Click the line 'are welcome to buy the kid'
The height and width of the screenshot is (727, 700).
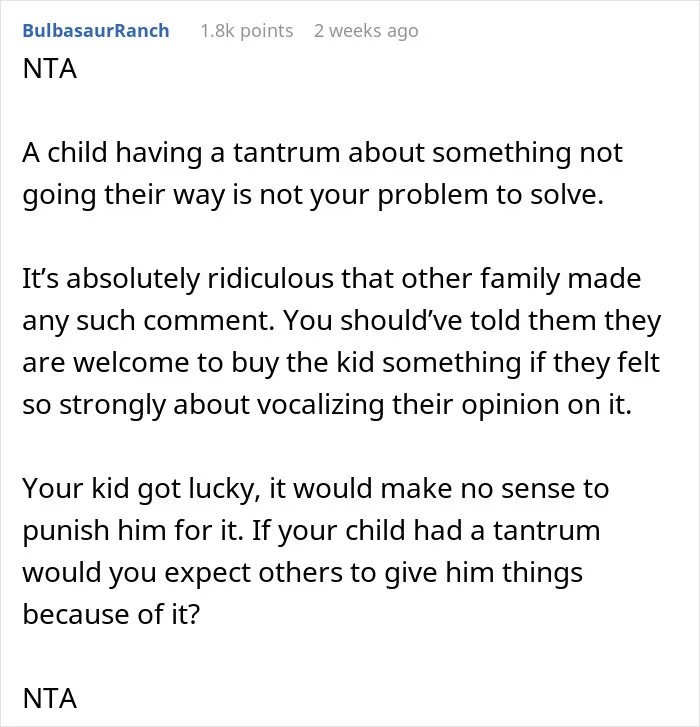[x=341, y=363]
